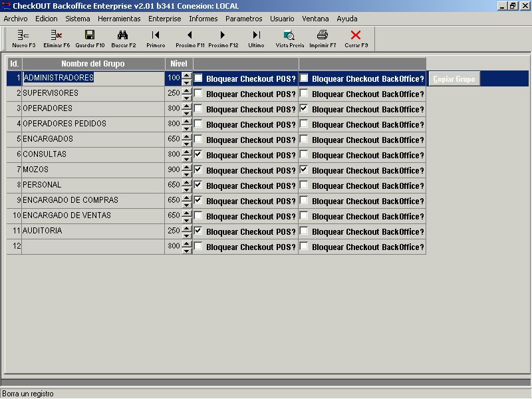Click the Nivel value 250 for AUDITORIA
The height and width of the screenshot is (399, 532).
(174, 231)
